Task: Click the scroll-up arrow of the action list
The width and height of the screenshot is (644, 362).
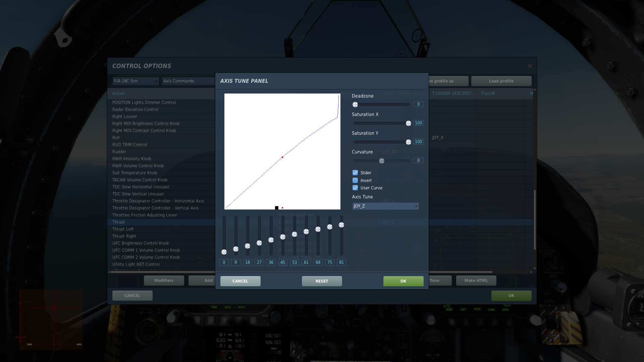Action: pyautogui.click(x=535, y=90)
